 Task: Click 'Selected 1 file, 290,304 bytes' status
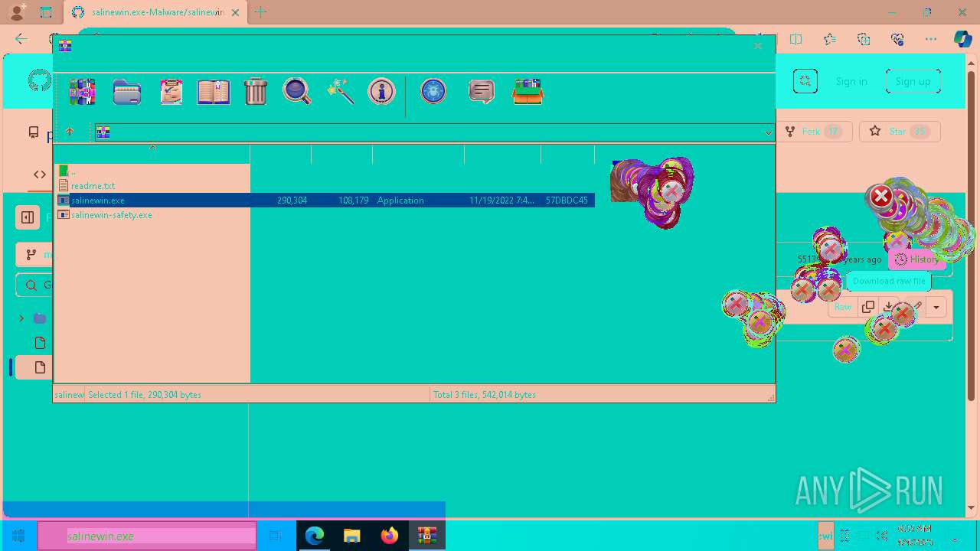(x=145, y=394)
